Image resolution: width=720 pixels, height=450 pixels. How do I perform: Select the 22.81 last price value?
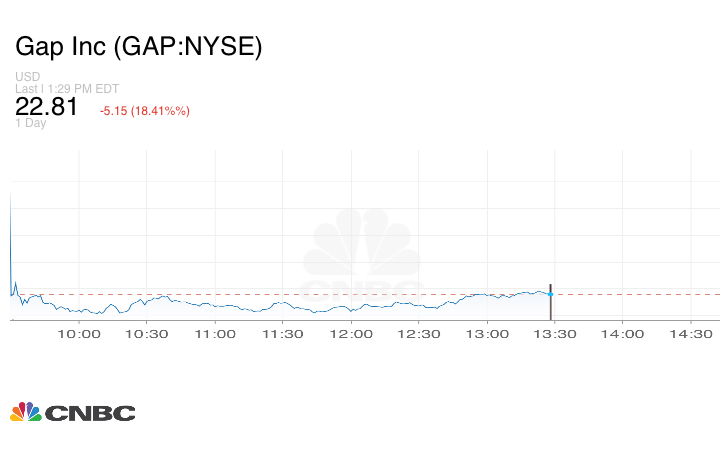(46, 107)
